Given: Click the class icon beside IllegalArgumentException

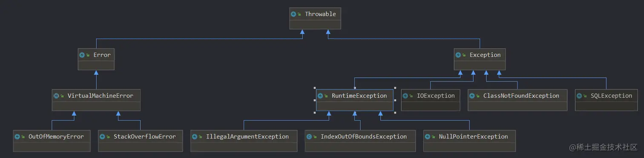Looking at the screenshot, I should click(195, 136).
